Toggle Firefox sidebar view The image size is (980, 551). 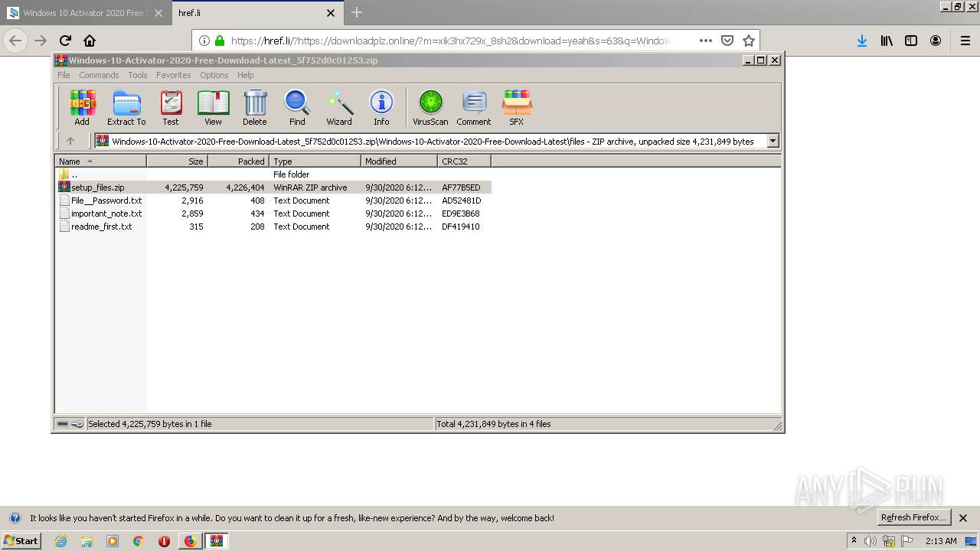pyautogui.click(x=911, y=41)
